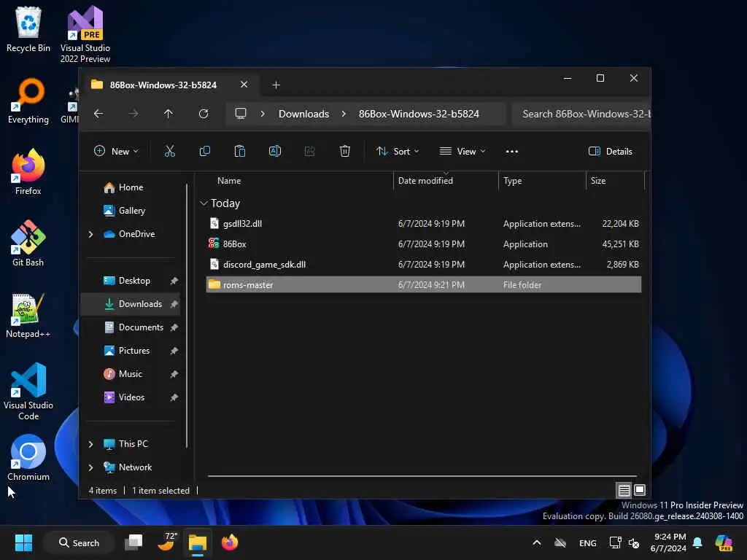Go up one folder level arrow
The width and height of the screenshot is (747, 560).
point(169,114)
